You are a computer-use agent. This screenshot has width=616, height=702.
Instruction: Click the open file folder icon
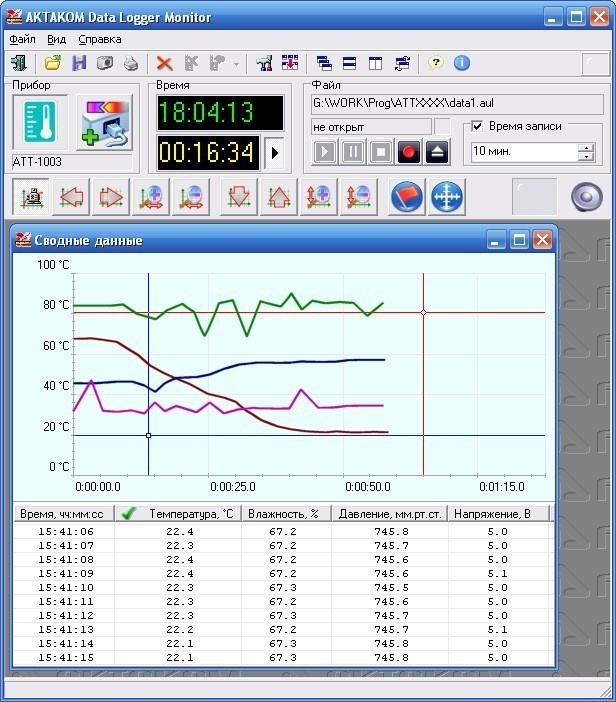click(x=53, y=63)
